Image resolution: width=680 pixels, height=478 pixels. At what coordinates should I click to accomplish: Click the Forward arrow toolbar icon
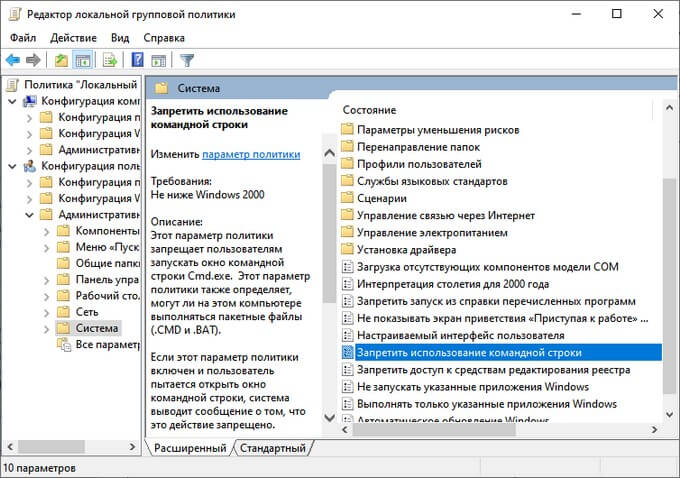pos(35,60)
